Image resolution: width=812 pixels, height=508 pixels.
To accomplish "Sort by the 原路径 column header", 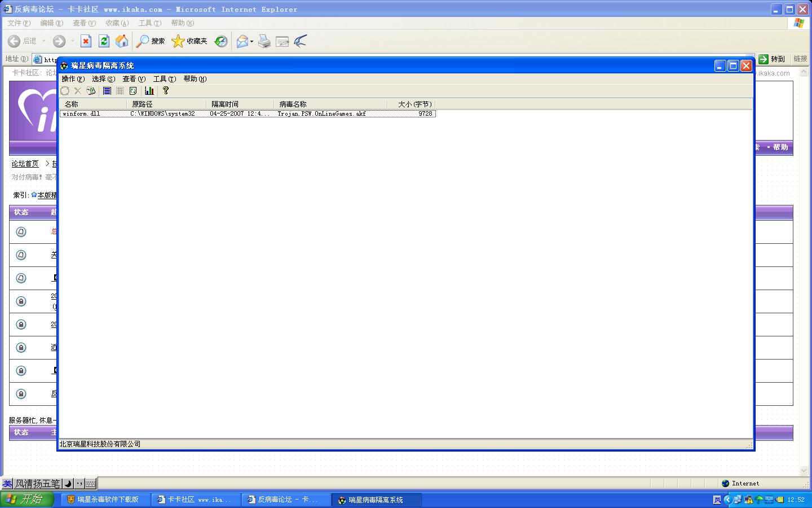I will (x=166, y=104).
